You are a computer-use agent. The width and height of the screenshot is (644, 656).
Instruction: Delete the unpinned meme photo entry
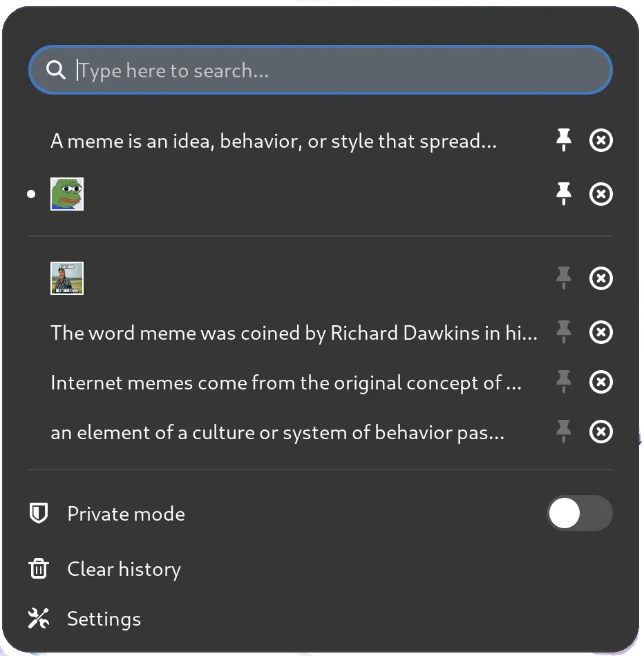coord(600,278)
